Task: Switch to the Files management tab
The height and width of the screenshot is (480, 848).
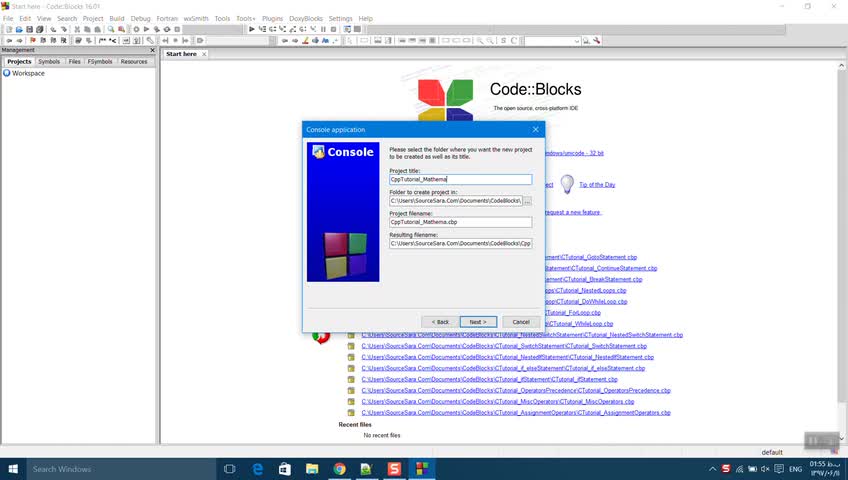Action: coord(75,62)
